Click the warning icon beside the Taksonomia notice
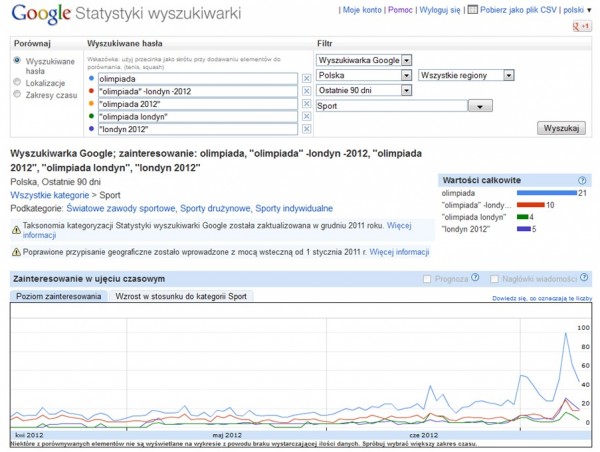This screenshot has height=452, width=600. (x=15, y=229)
